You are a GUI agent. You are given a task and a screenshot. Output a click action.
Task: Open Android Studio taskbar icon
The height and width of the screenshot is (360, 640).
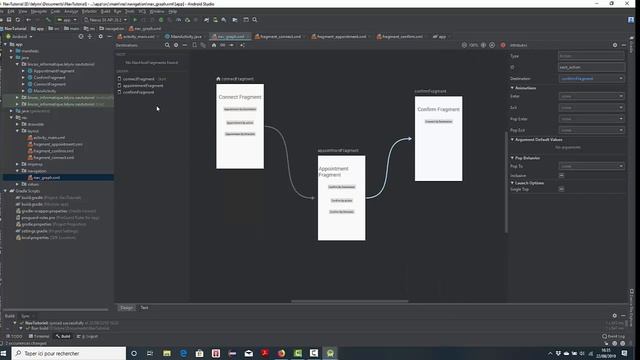click(x=330, y=353)
